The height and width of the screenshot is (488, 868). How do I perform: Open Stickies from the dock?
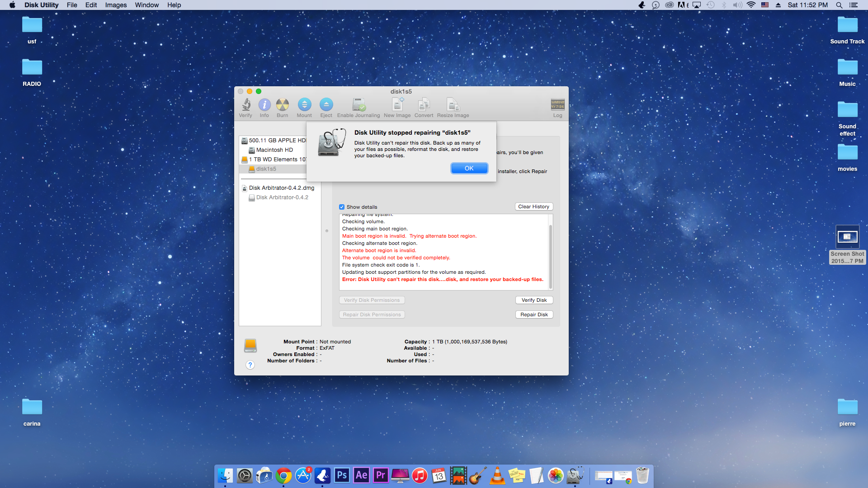517,475
